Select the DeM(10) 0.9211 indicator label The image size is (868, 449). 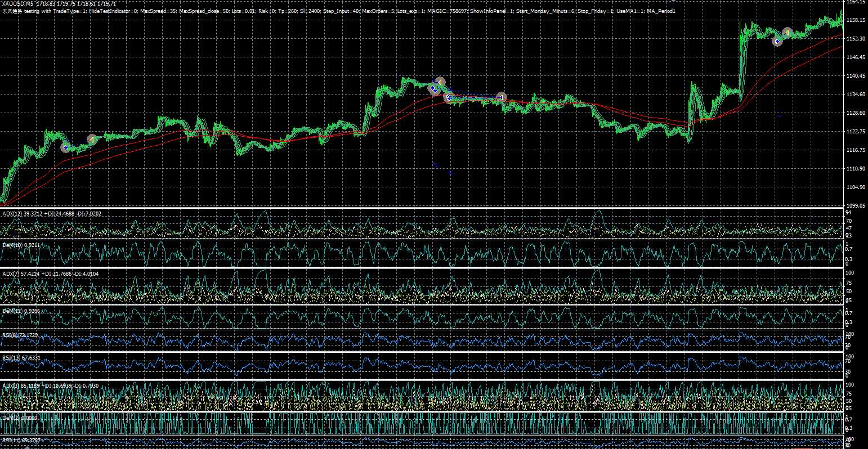tap(20, 245)
